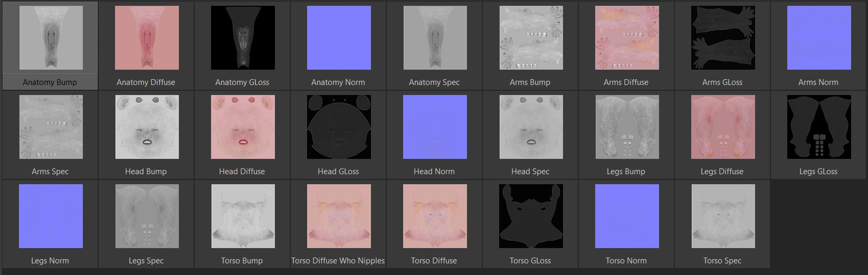Select the Legs Norm normal map
The height and width of the screenshot is (275, 868).
[51, 216]
